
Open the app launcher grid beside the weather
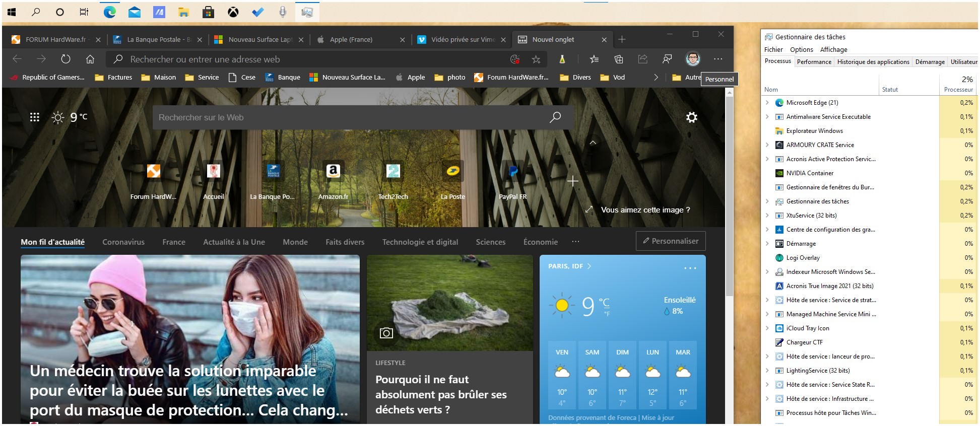34,117
